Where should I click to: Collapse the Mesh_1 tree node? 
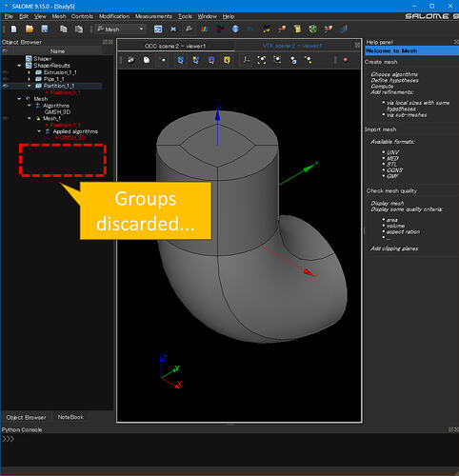point(30,118)
